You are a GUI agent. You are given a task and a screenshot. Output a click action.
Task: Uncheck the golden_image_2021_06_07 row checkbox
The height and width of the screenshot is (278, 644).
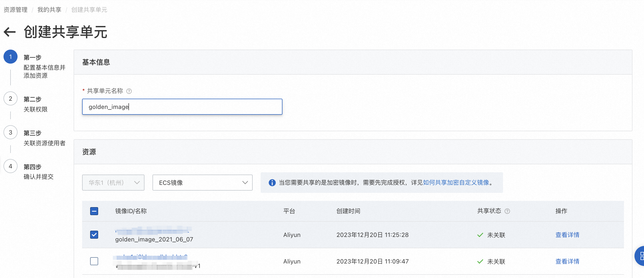point(94,235)
